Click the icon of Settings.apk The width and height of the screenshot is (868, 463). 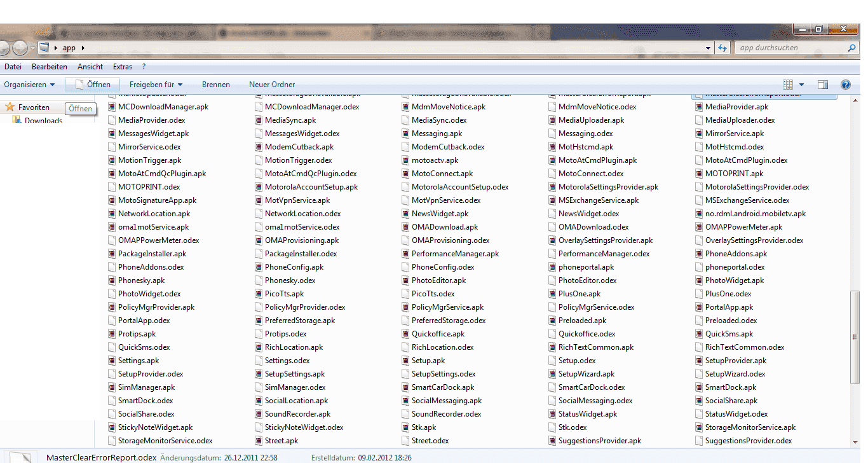pos(112,361)
